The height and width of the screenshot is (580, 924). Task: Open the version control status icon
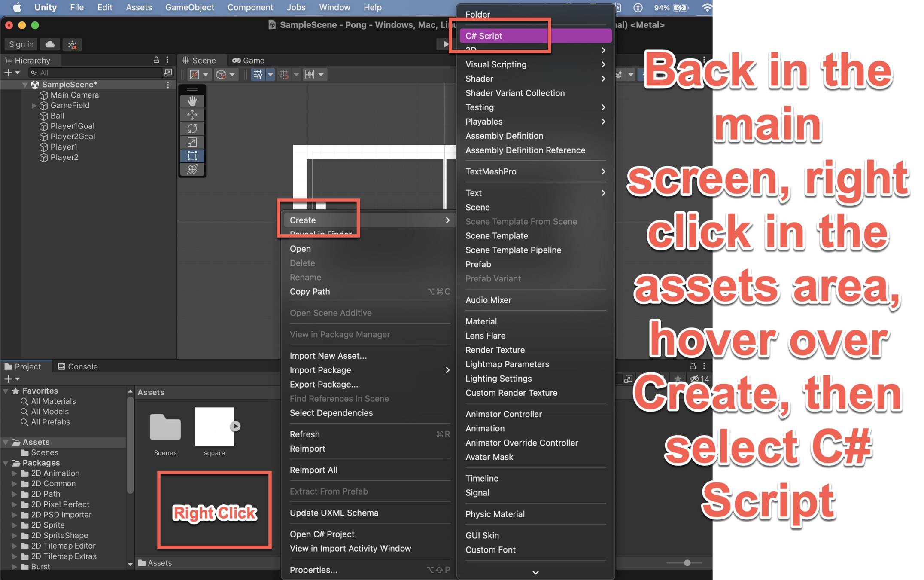click(x=72, y=44)
